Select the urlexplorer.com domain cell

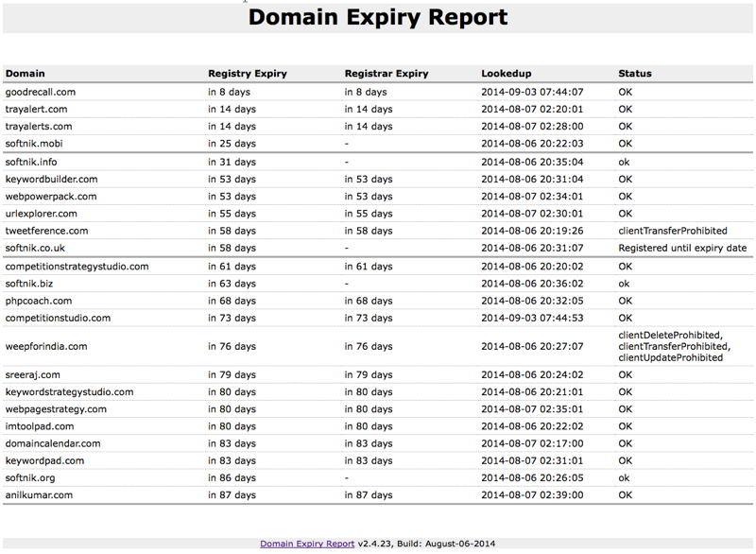click(x=41, y=213)
